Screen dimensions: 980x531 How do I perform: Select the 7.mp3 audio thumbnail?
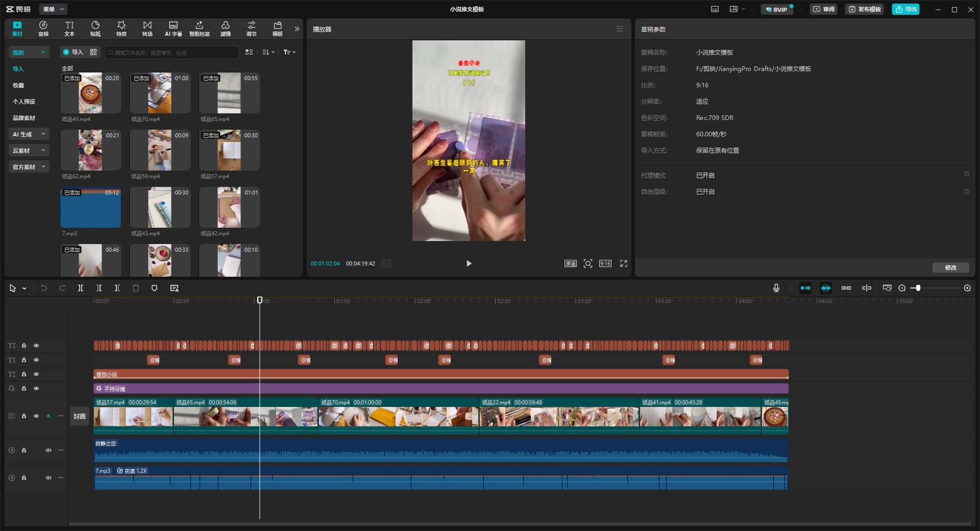coord(90,207)
